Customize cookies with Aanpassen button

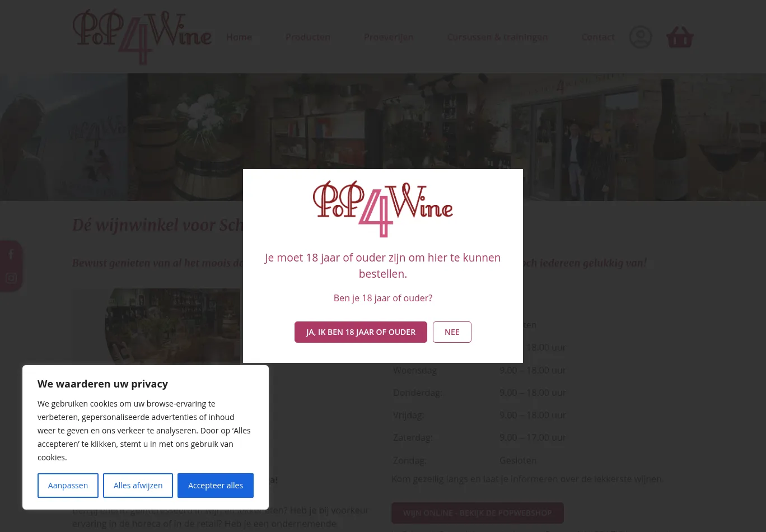tap(68, 486)
